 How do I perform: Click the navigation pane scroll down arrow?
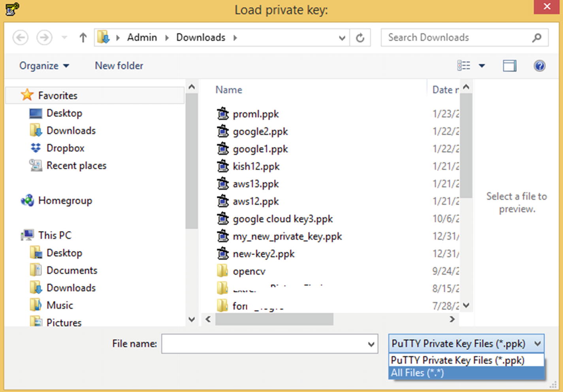pos(192,319)
